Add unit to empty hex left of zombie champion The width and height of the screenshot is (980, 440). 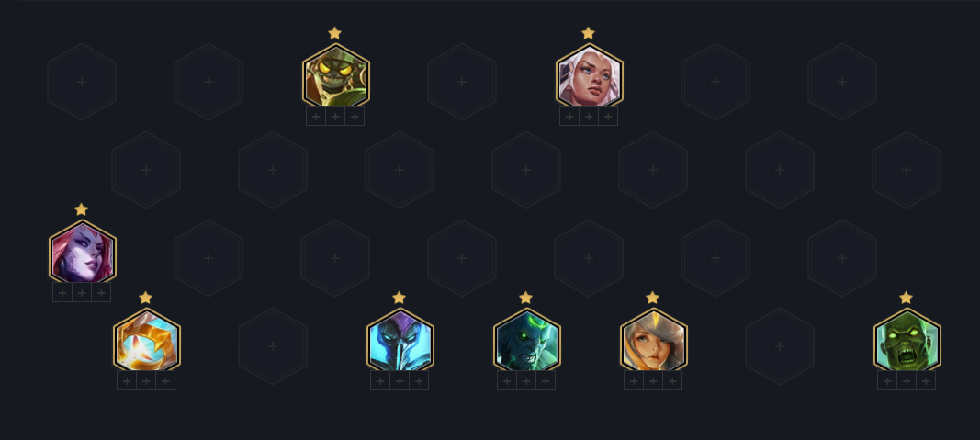click(780, 346)
